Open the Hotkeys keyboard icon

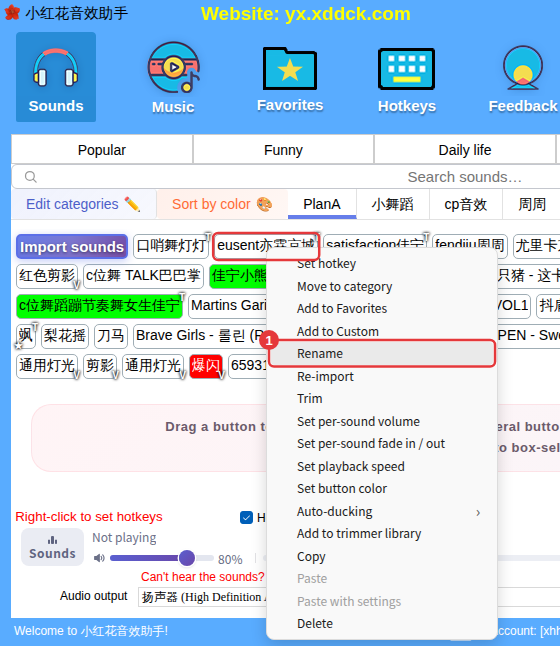(x=407, y=78)
